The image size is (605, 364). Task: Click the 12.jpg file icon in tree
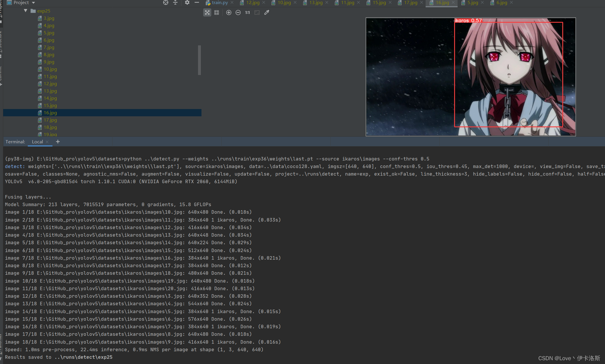pyautogui.click(x=40, y=84)
